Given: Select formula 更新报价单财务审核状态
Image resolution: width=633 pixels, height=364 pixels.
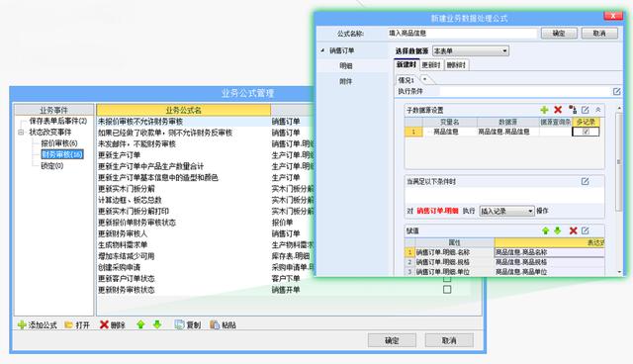Looking at the screenshot, I should click(x=136, y=223).
